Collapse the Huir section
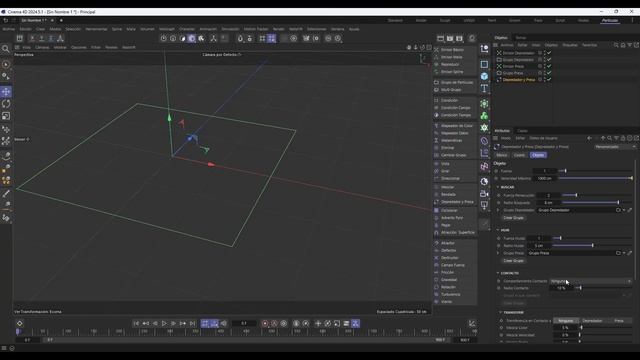Image resolution: width=640 pixels, height=360 pixels. (x=498, y=230)
